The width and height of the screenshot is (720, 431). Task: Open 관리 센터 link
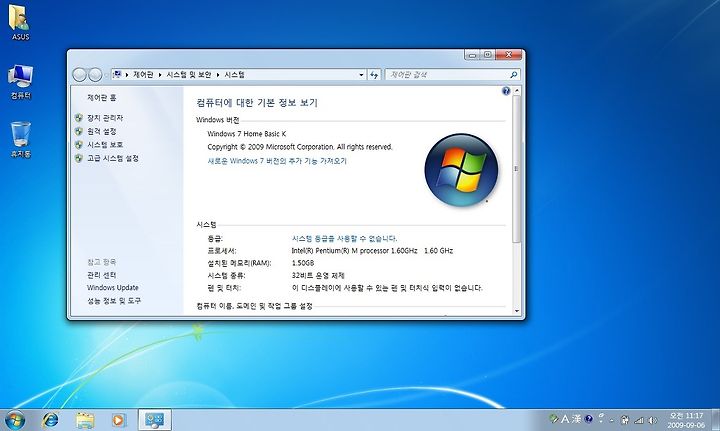[x=101, y=275]
